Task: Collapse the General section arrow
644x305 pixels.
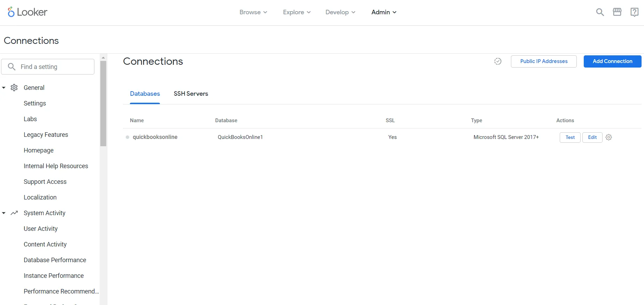Action: (4, 88)
